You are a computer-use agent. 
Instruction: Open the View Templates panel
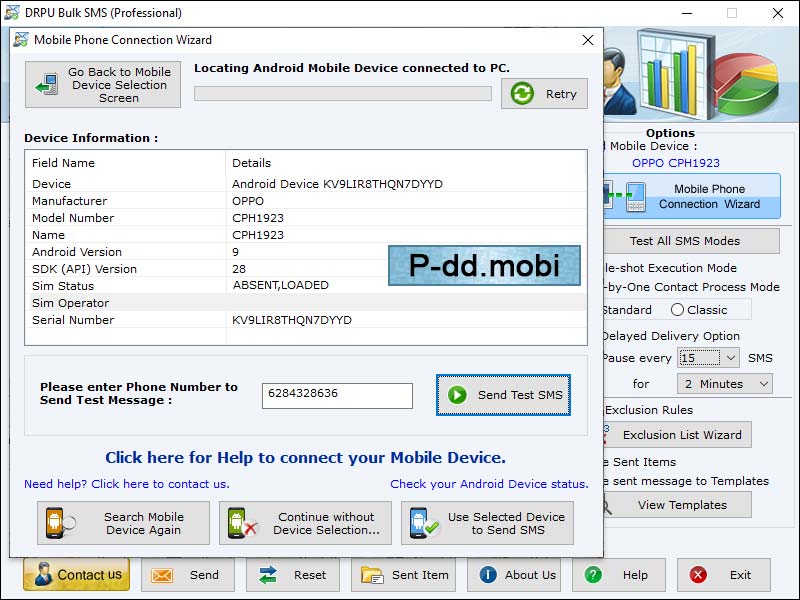(685, 505)
